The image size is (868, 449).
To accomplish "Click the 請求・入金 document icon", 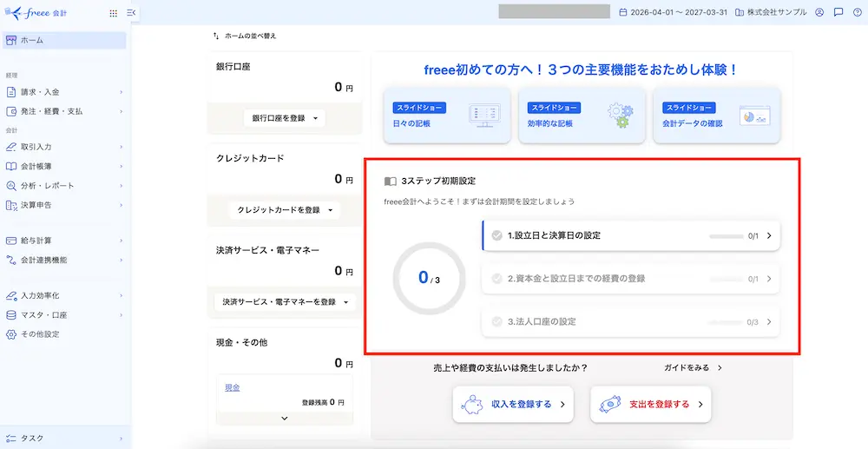I will [x=11, y=92].
